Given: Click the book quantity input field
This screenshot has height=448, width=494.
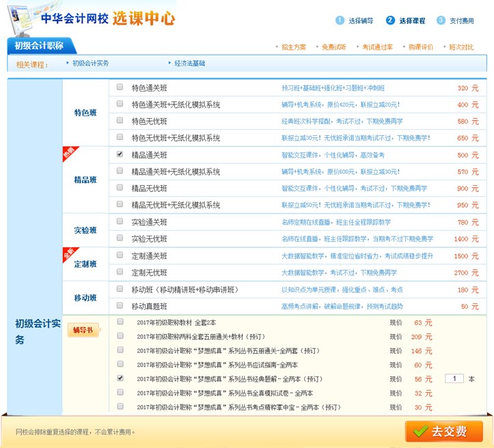Looking at the screenshot, I should (454, 378).
